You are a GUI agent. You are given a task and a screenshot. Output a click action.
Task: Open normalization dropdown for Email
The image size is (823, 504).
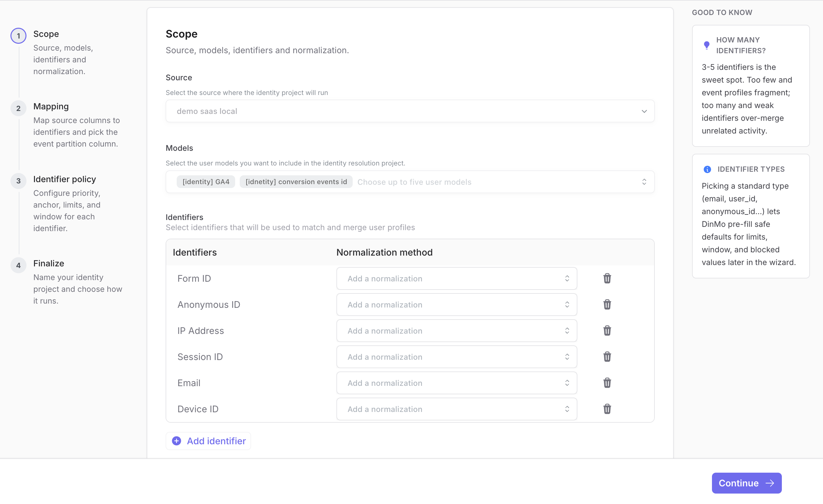pyautogui.click(x=456, y=383)
